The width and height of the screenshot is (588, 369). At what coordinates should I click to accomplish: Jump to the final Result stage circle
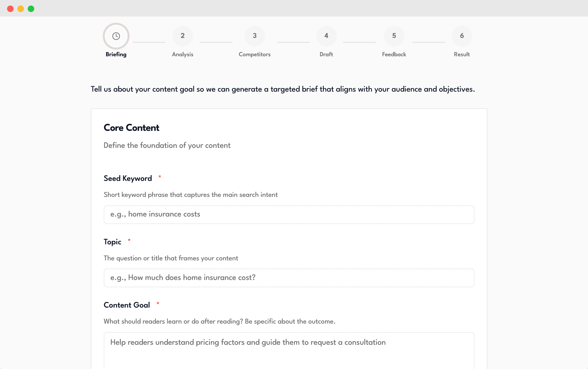(462, 36)
